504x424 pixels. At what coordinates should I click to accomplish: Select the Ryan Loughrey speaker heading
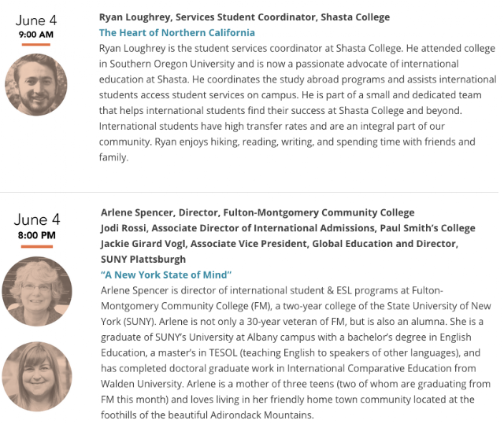[244, 17]
